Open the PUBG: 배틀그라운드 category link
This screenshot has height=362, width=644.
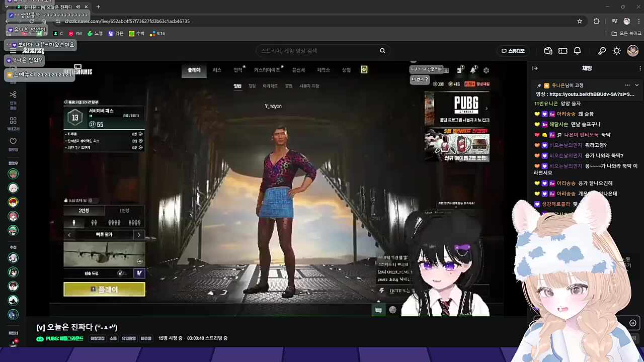64,338
